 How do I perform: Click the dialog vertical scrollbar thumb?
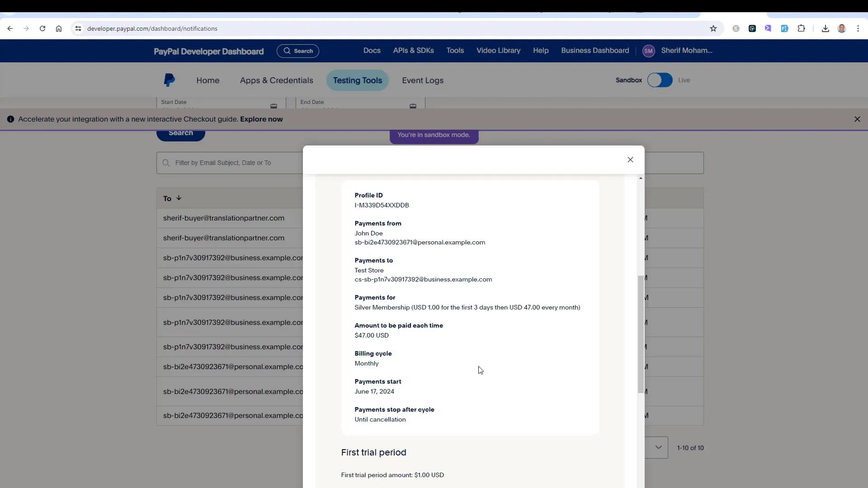coord(641,334)
